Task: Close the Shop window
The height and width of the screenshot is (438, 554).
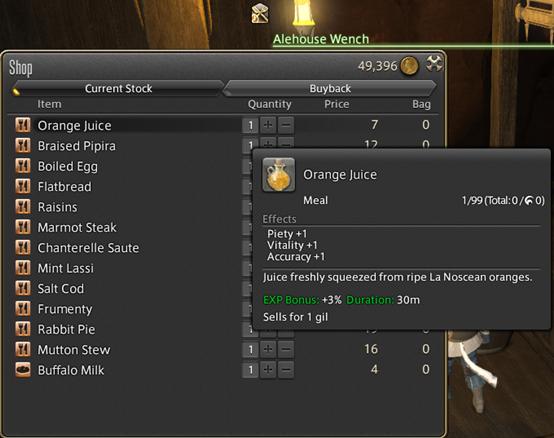Action: click(434, 64)
